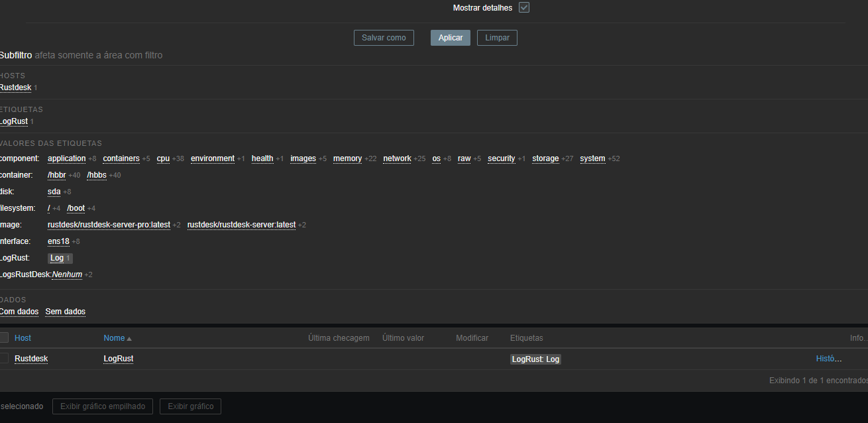This screenshot has width=868, height=423.
Task: Select image rustdesk-server-pro:latest tag value
Action: click(109, 225)
